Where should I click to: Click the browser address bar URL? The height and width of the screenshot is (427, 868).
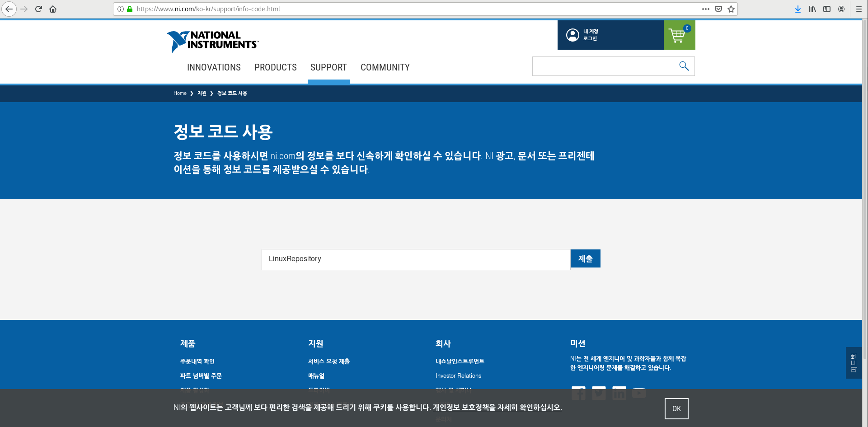coord(208,9)
